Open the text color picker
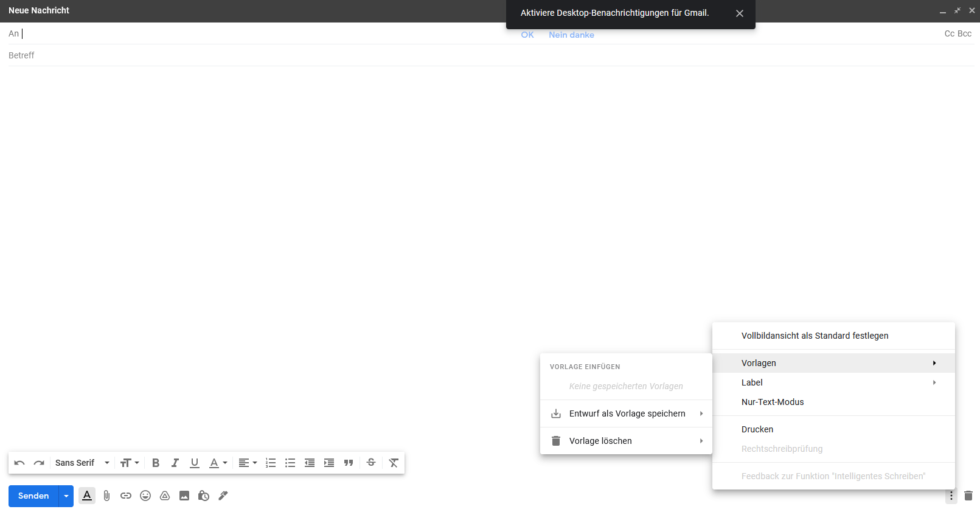 [x=218, y=463]
